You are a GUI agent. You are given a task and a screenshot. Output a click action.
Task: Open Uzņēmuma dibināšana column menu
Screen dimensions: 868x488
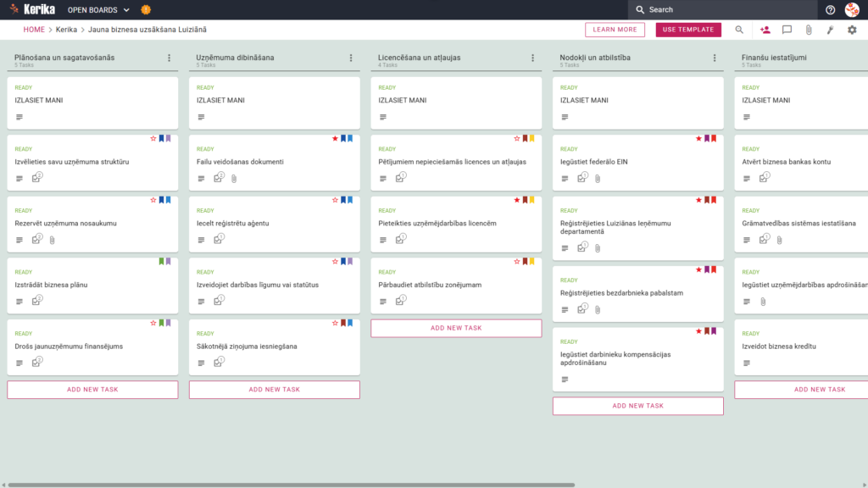tap(351, 58)
